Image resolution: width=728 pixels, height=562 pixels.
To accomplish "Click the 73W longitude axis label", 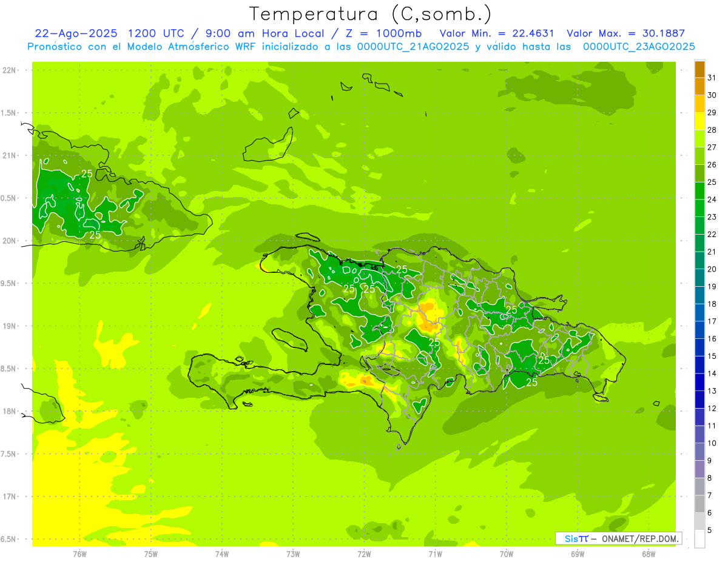I will [293, 554].
